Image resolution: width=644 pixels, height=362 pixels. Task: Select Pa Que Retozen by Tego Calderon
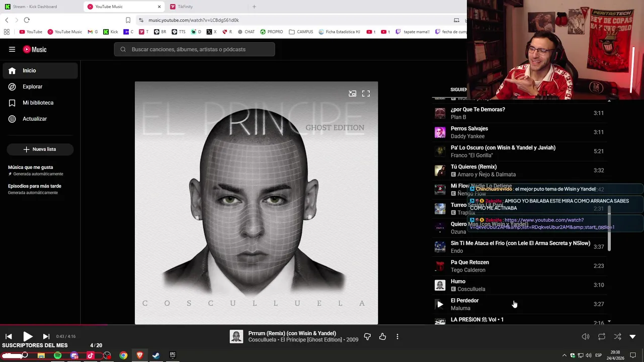[521, 266]
